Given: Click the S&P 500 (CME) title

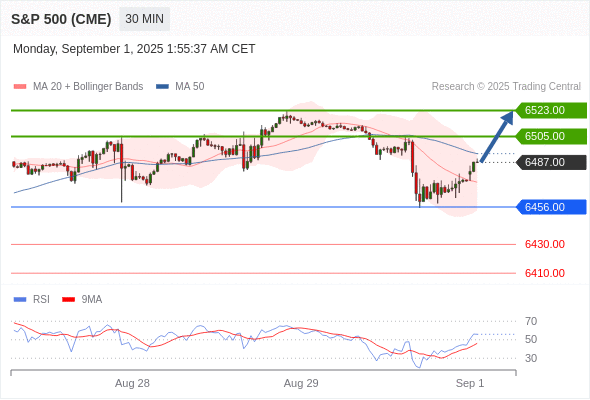Looking at the screenshot, I should click(61, 19).
